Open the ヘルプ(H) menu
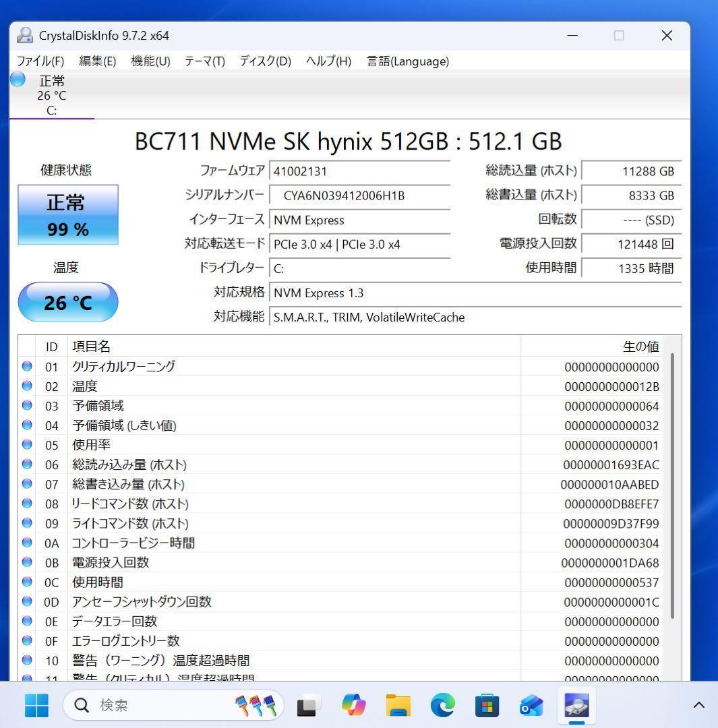 pyautogui.click(x=328, y=61)
